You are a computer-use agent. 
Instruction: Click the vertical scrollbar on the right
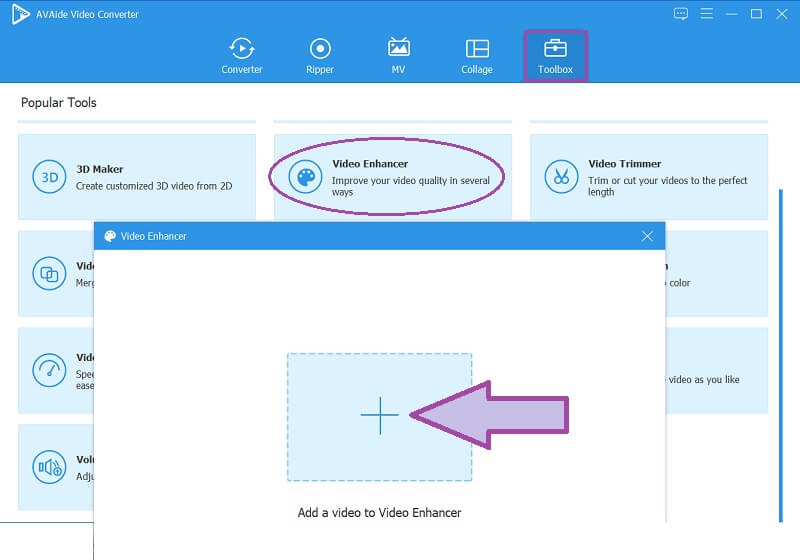coord(781,355)
